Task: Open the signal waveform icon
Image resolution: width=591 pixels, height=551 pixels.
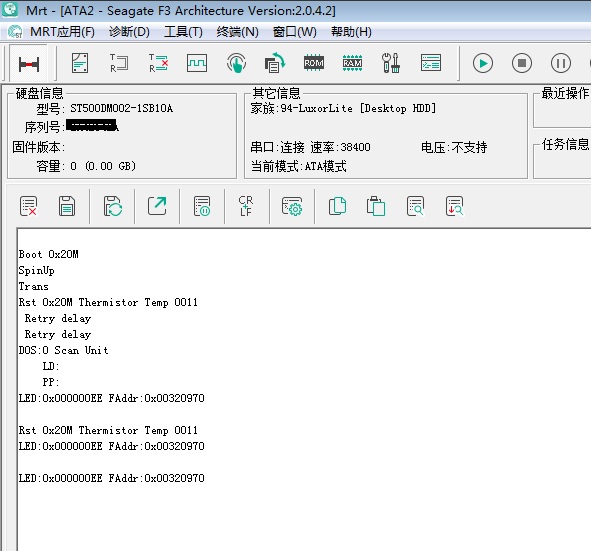Action: 197,63
